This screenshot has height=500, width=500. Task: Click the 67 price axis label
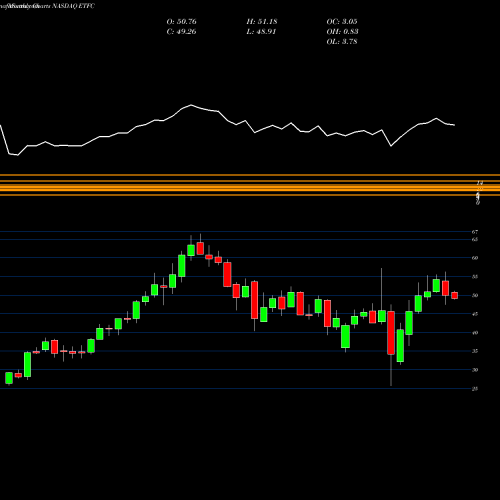tap(475, 232)
